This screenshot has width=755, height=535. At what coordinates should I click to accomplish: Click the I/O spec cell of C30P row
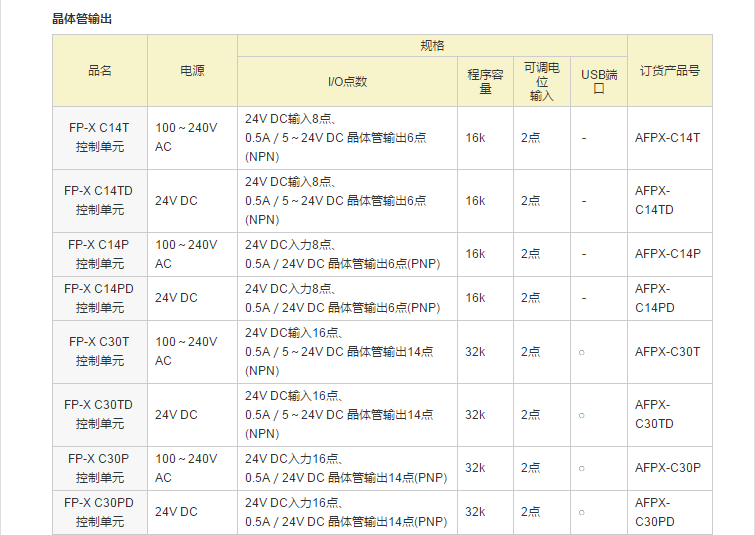click(x=347, y=468)
